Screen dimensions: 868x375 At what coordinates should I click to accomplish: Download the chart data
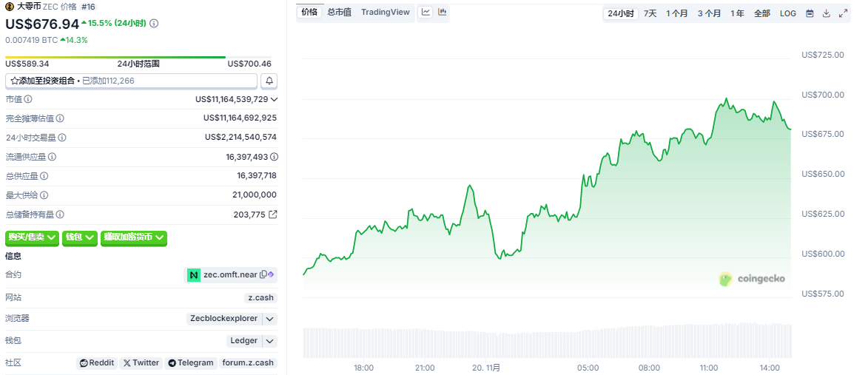point(827,13)
